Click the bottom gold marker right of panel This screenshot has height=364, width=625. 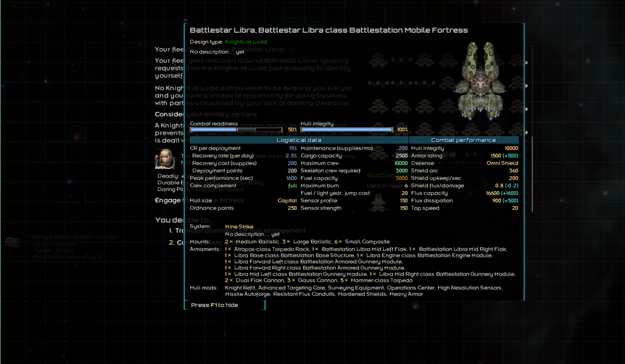526,133
